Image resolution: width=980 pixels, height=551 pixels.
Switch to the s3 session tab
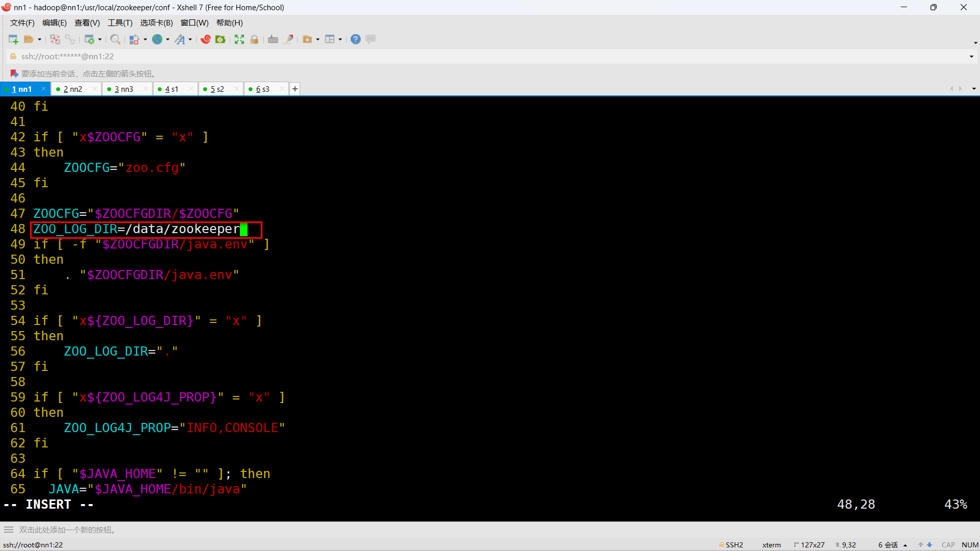click(262, 89)
